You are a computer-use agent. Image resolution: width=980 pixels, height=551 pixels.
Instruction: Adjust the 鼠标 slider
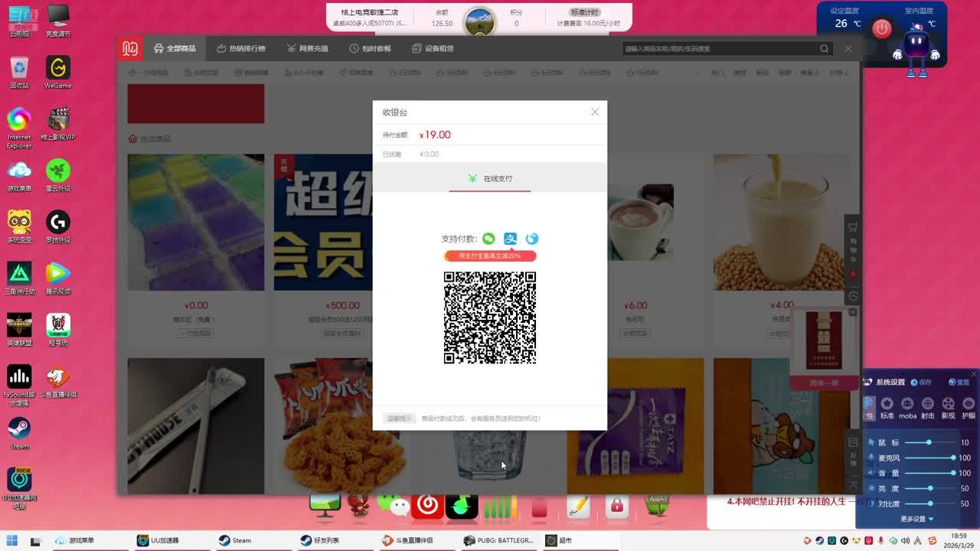coord(929,442)
